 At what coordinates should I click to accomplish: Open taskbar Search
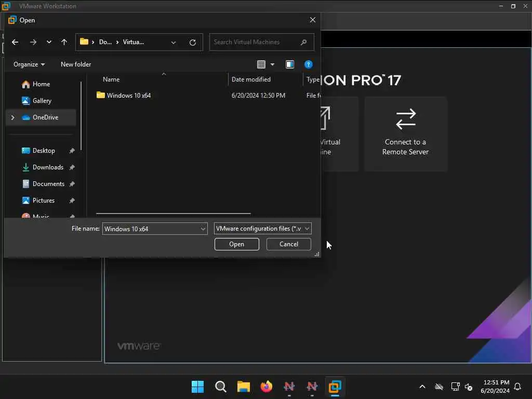tap(220, 387)
